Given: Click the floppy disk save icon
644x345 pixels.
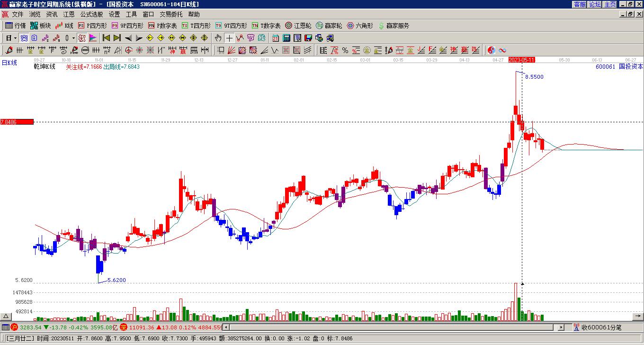Looking at the screenshot, I should [308, 38].
